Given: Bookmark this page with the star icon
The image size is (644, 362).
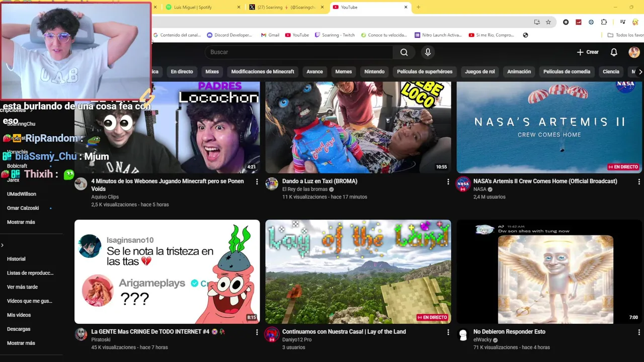Looking at the screenshot, I should coord(548,22).
